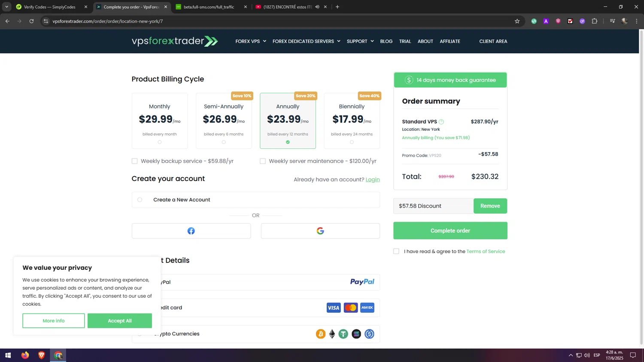This screenshot has width=644, height=362.
Task: Remove the promo discount
Action: click(490, 206)
